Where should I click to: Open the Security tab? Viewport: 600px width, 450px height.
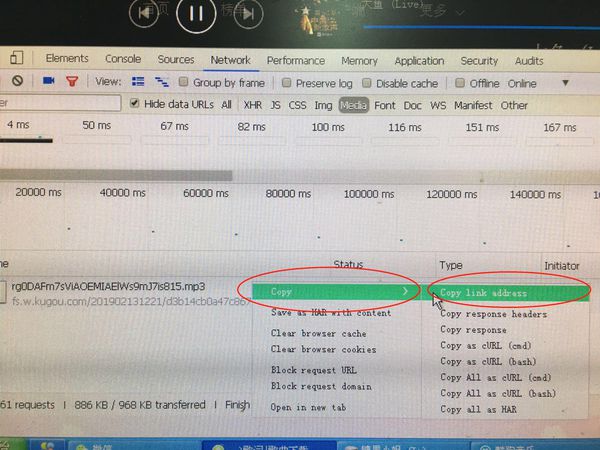tap(479, 61)
